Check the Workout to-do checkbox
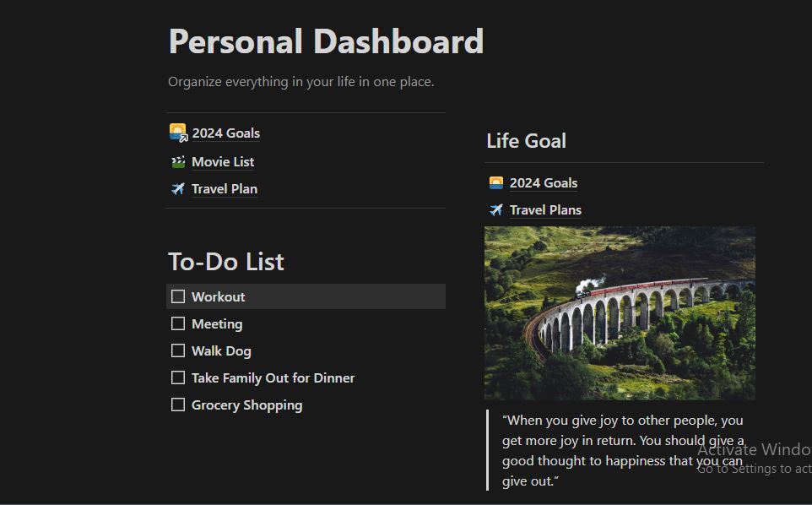This screenshot has height=505, width=812. pyautogui.click(x=178, y=296)
